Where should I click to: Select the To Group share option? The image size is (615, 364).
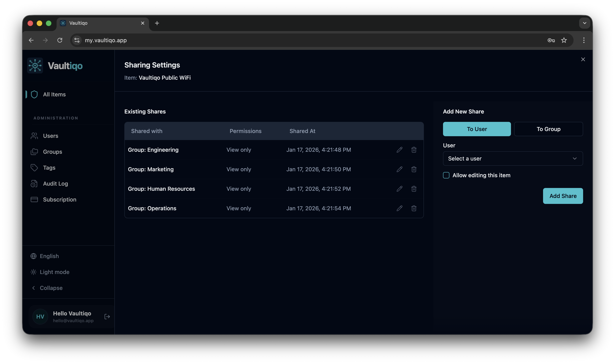(548, 129)
